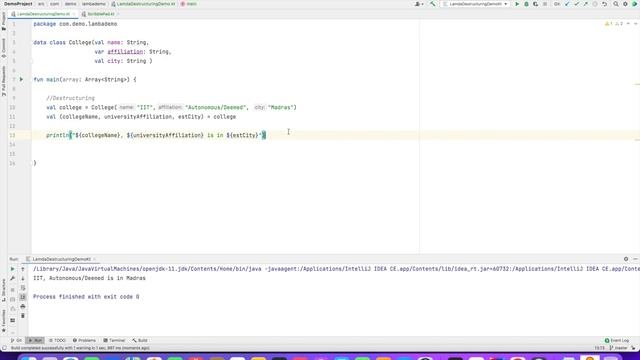Select LambdaDestructuringDemoKt tab in Run panel
Viewport: 640px width, 360px height.
[60, 259]
